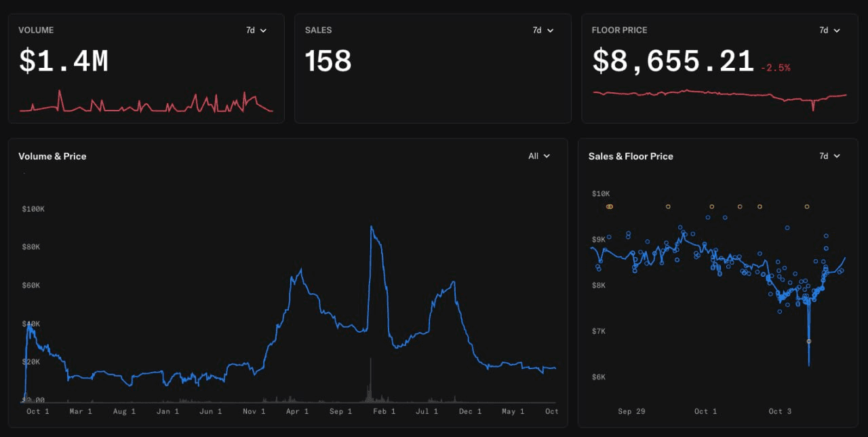Screen dimensions: 868x437
Task: Click the Jan 1 date label
Action: coord(167,411)
